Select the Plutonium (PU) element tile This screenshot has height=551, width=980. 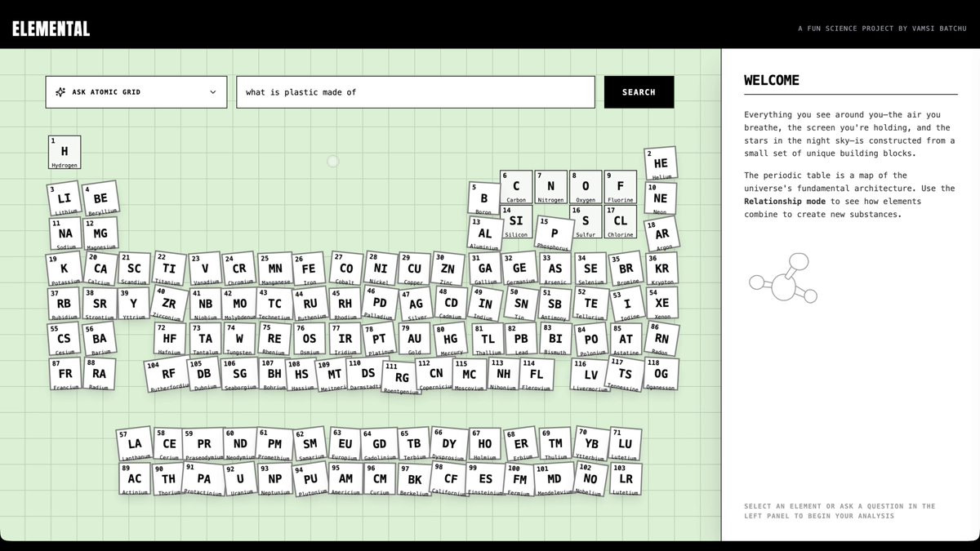click(311, 480)
